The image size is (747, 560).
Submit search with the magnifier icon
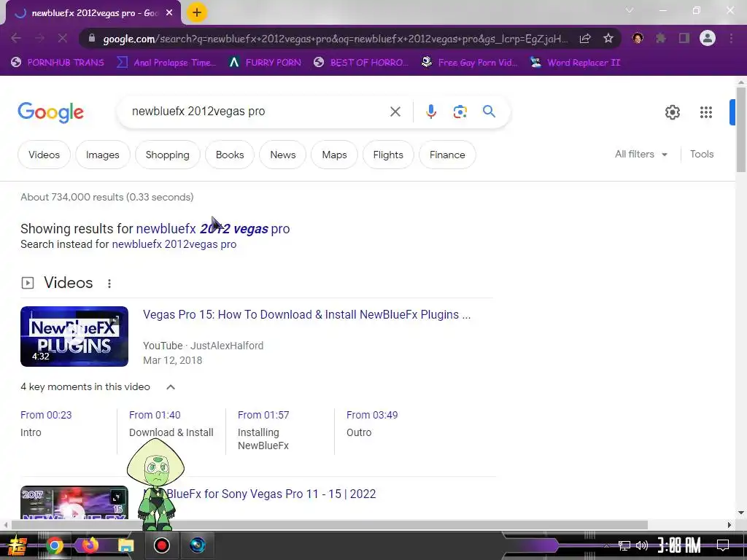click(x=489, y=112)
